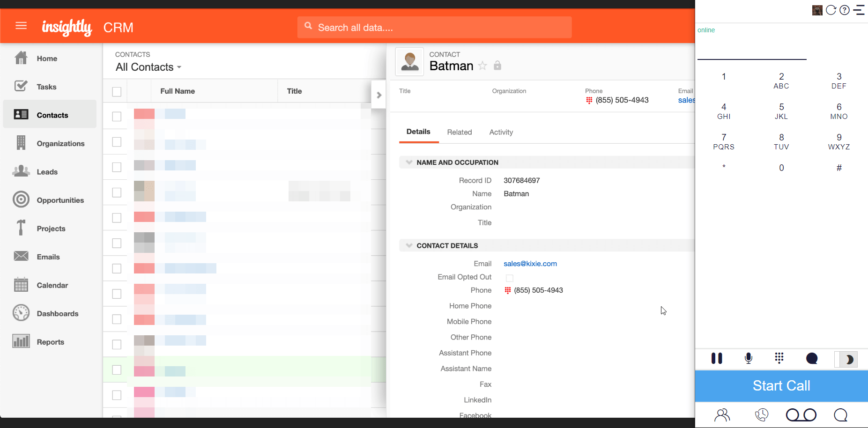Open the Kixie dialer menu
868x428 pixels.
tap(859, 10)
